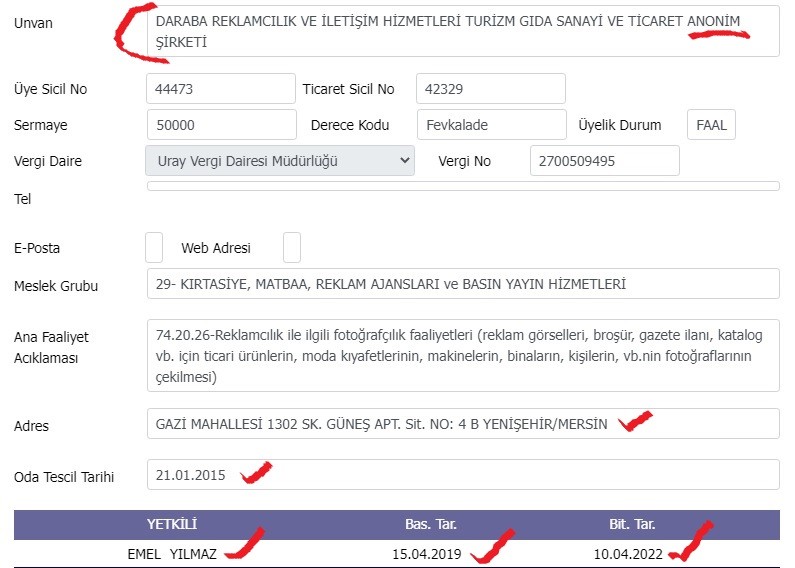Click the Vergi No field 2700509495
Viewport: 795px width, 568px height.
click(x=605, y=161)
